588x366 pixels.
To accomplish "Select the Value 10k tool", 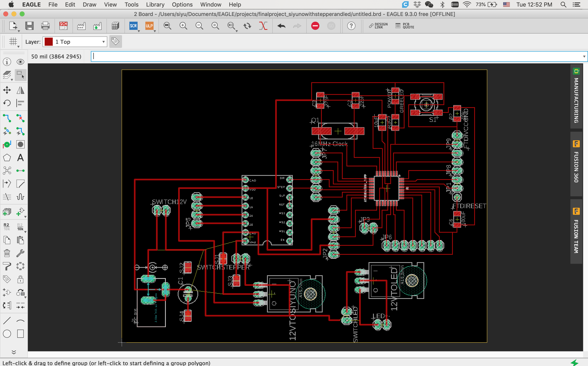I will 20,227.
